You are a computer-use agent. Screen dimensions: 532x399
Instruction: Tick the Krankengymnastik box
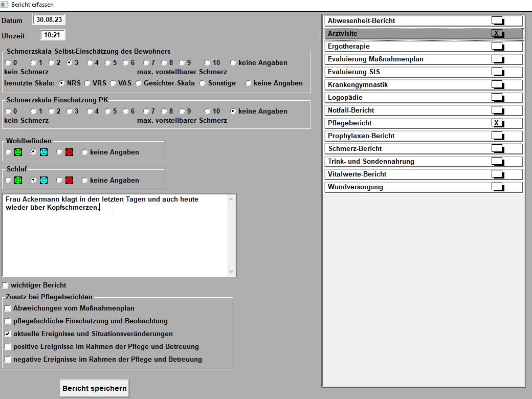(x=498, y=84)
